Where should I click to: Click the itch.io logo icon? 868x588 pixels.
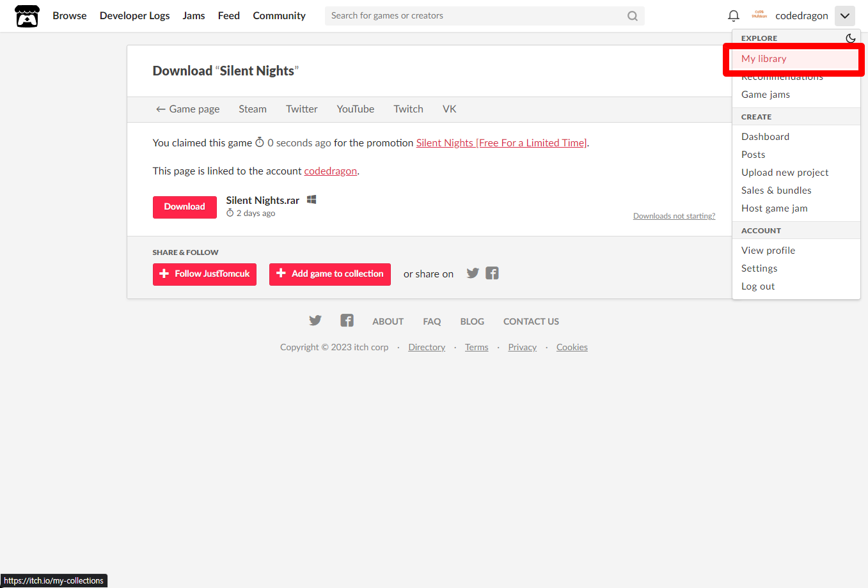pyautogui.click(x=27, y=16)
